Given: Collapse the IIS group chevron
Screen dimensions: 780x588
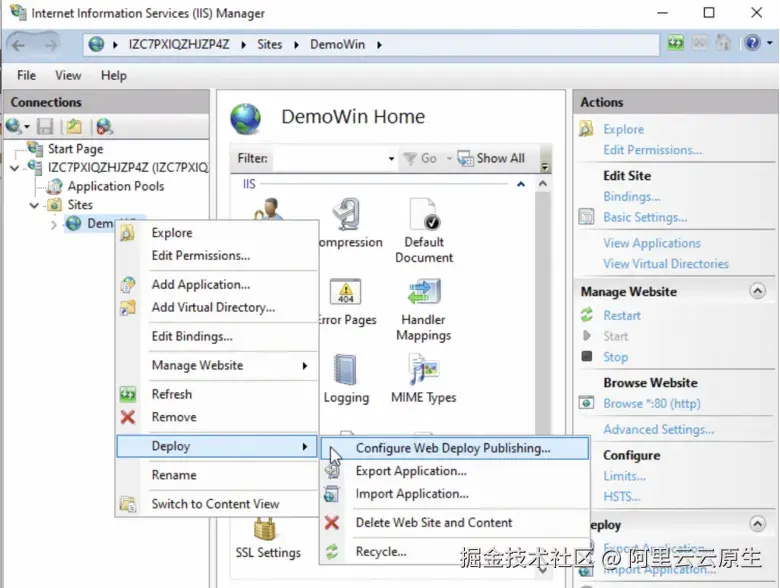Looking at the screenshot, I should pos(521,185).
